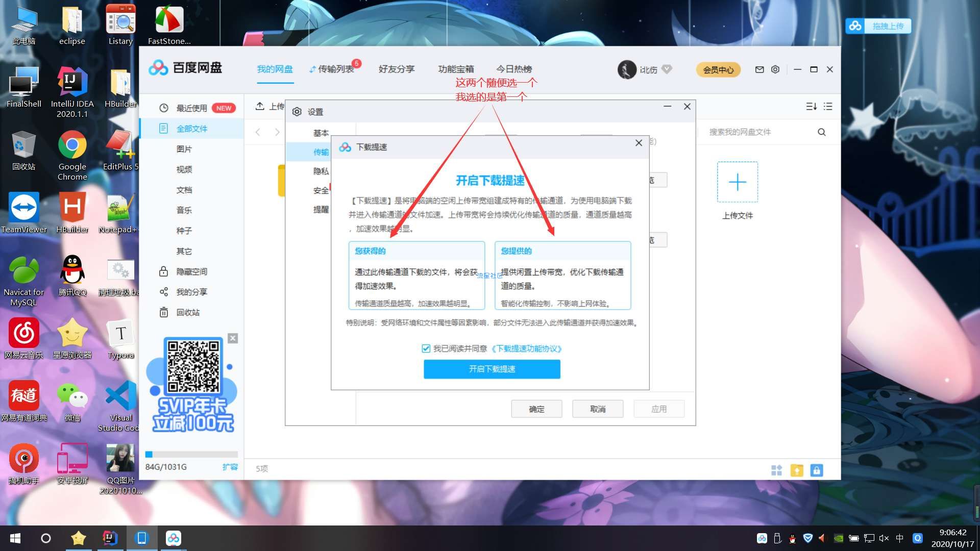
Task: Click 扩容 link beside storage usage
Action: tap(230, 467)
